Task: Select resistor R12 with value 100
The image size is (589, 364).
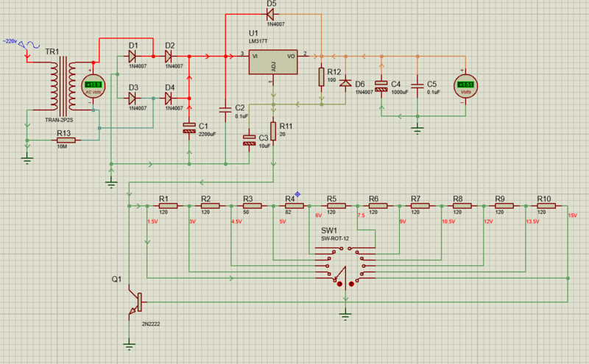Action: (321, 76)
